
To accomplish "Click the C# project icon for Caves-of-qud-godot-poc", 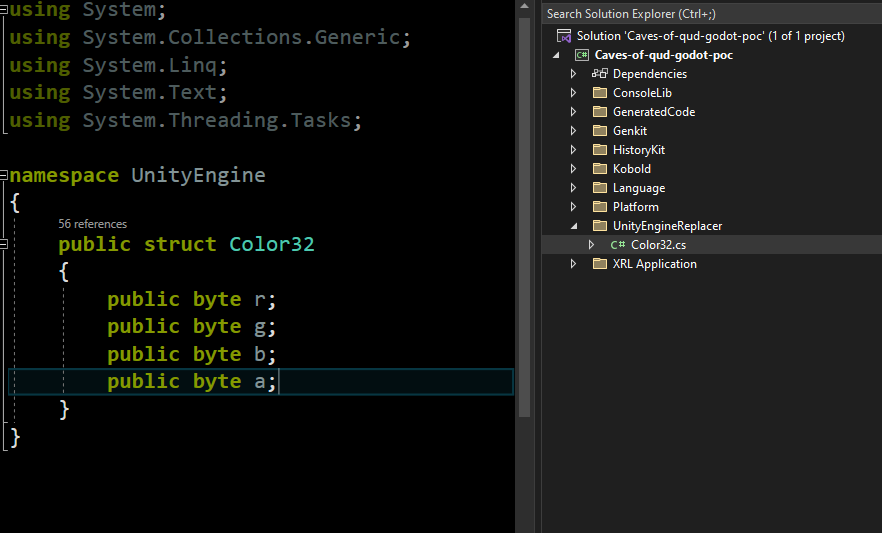I will [582, 55].
